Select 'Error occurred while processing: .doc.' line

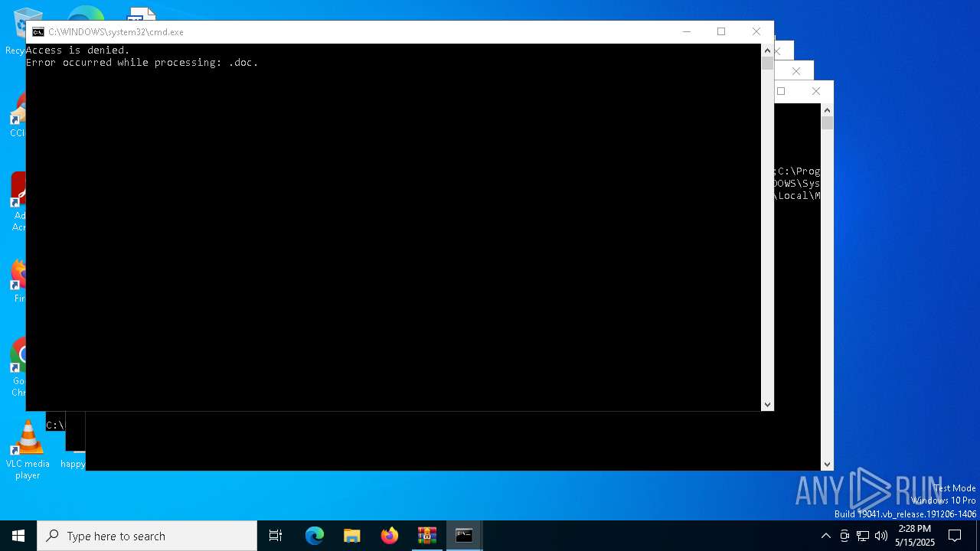(142, 63)
